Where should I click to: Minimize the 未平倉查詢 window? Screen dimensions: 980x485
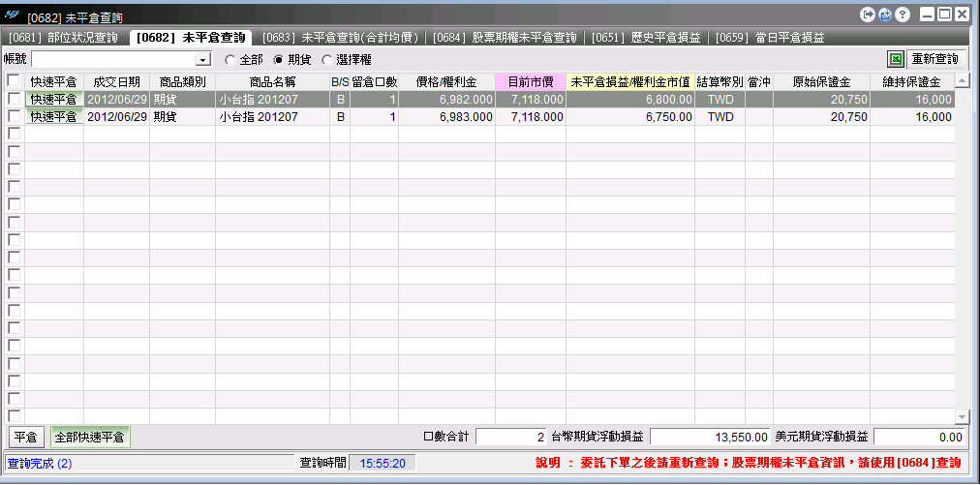(928, 14)
